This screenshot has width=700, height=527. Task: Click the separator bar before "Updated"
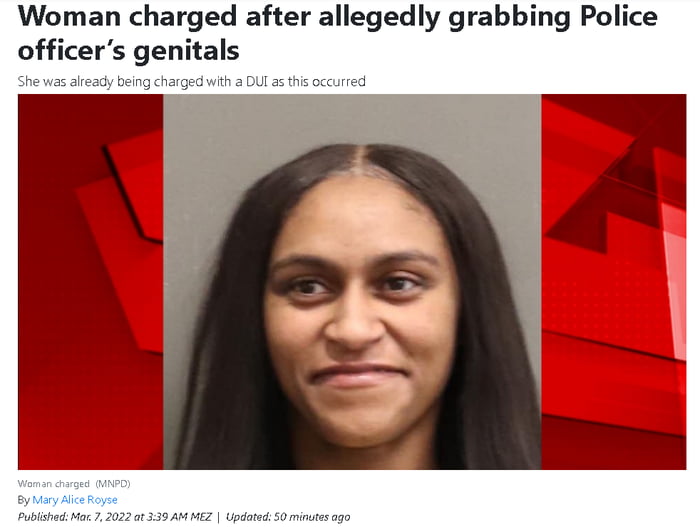219,517
